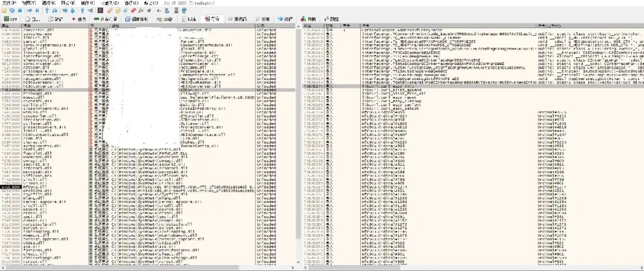Click the Pause execution toolbar icon

point(37,10)
